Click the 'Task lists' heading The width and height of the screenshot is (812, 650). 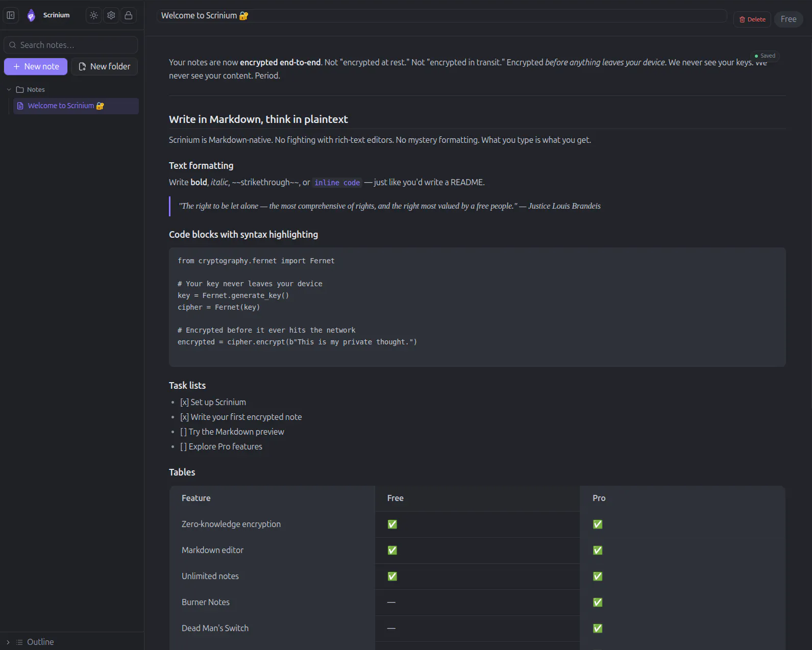pos(187,385)
